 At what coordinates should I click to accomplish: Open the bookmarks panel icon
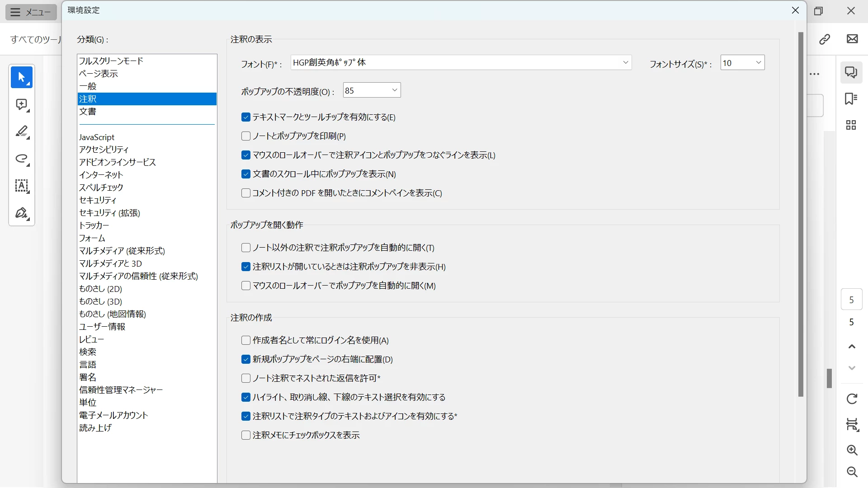pyautogui.click(x=851, y=99)
